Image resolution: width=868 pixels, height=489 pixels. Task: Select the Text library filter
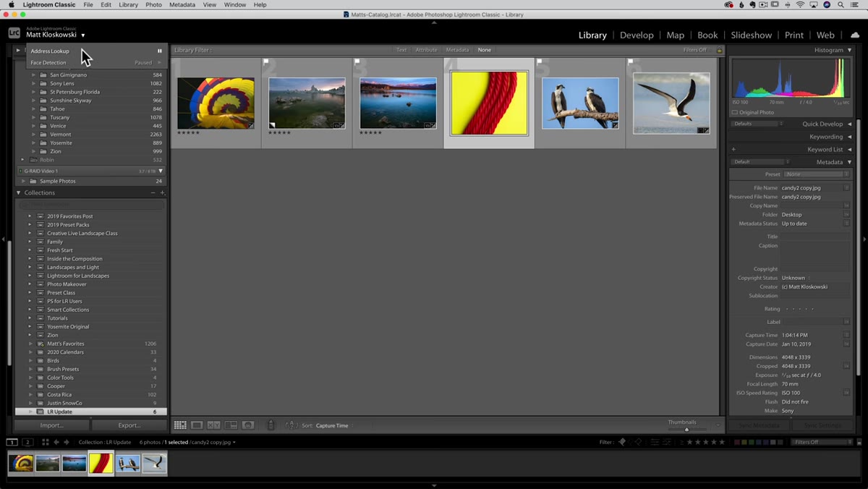point(401,50)
